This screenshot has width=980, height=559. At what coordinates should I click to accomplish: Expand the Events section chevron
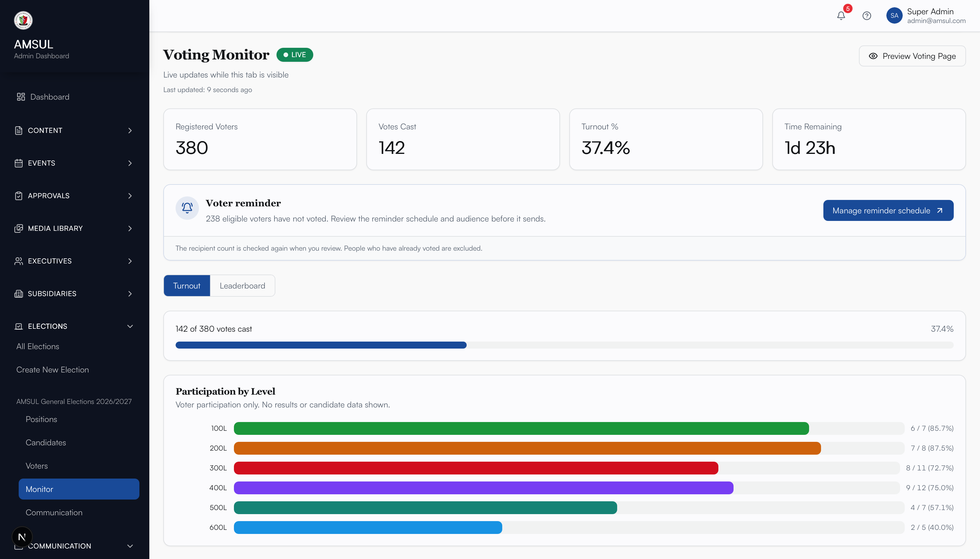tap(130, 163)
